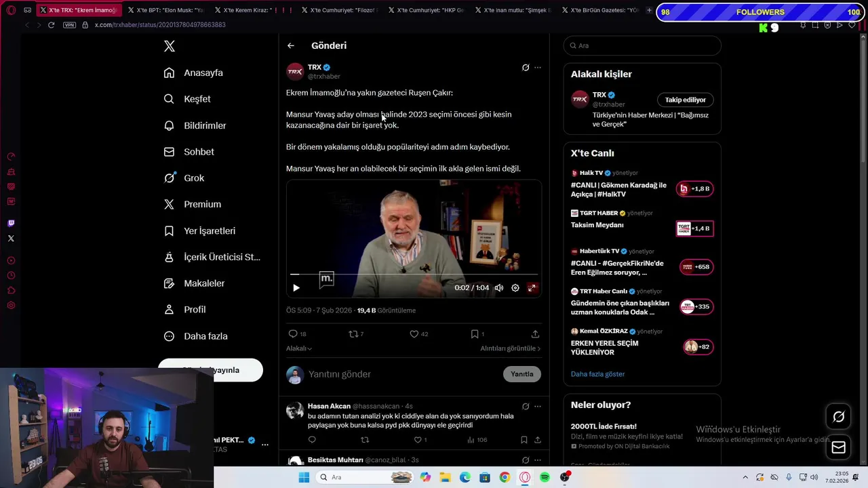Share the TRX post
868x488 pixels.
coord(535,333)
